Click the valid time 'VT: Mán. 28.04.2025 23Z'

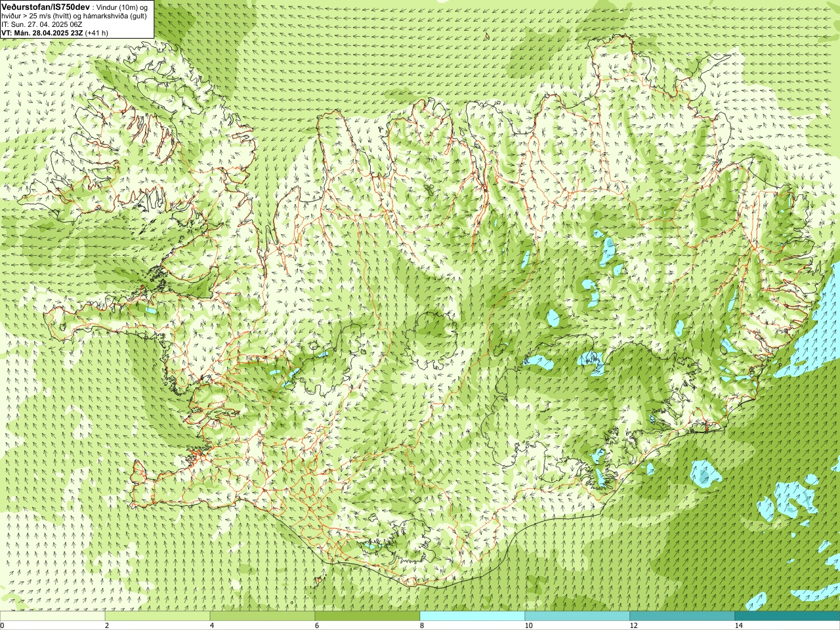[x=42, y=33]
